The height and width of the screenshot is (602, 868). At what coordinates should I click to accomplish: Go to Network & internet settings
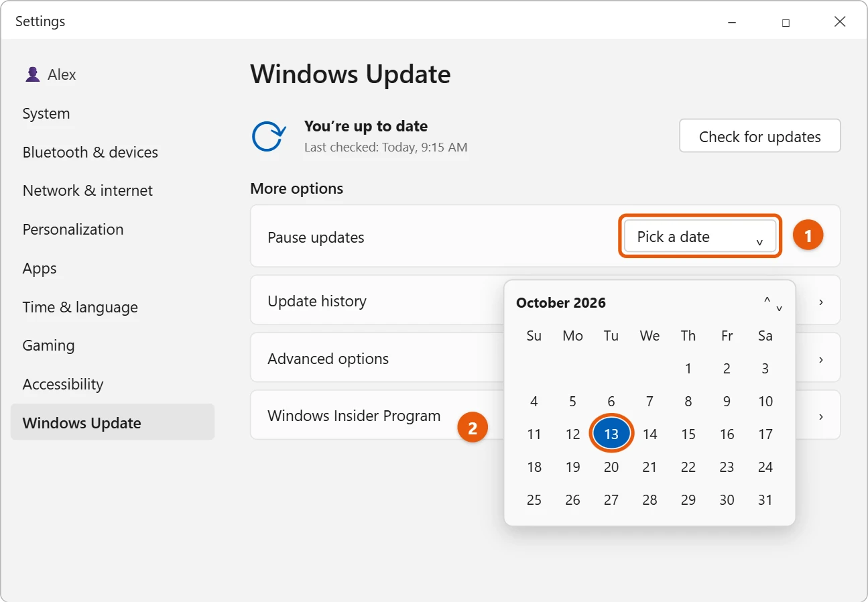click(x=113, y=191)
